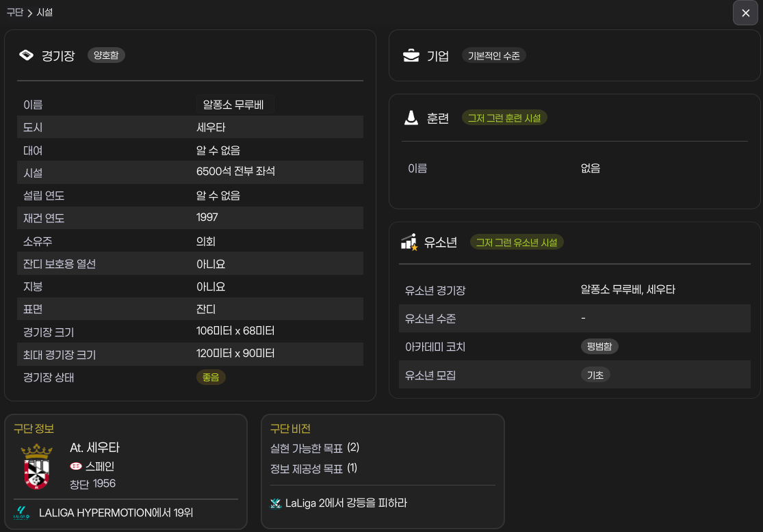Open LALIGA HYPERMOTION에서 19위 league standing

pos(116,513)
